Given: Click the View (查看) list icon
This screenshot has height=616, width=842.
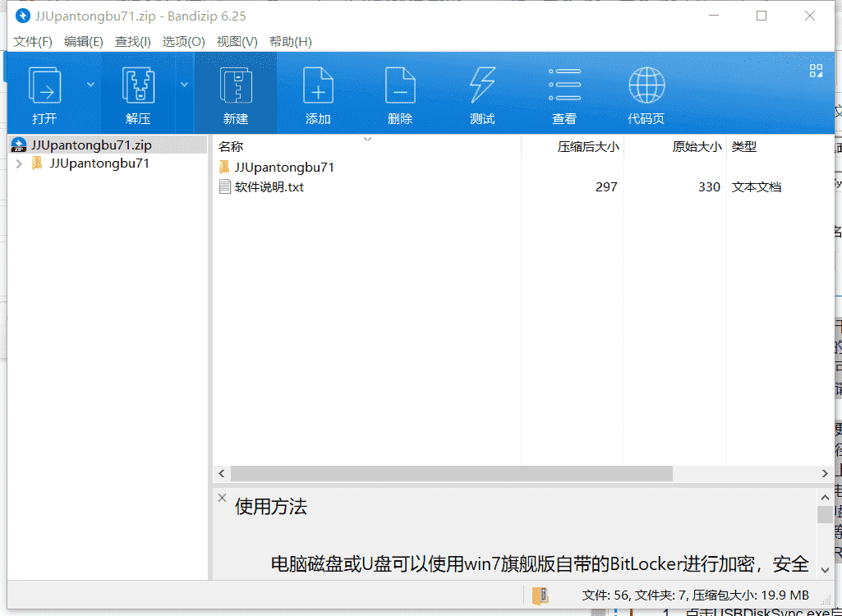Looking at the screenshot, I should (x=564, y=85).
